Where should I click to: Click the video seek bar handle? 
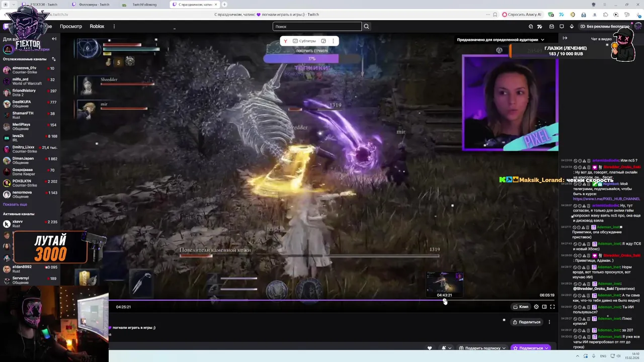444,300
